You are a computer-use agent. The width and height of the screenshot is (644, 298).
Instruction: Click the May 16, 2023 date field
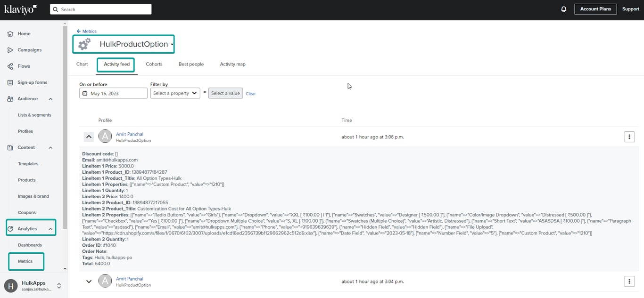[113, 93]
